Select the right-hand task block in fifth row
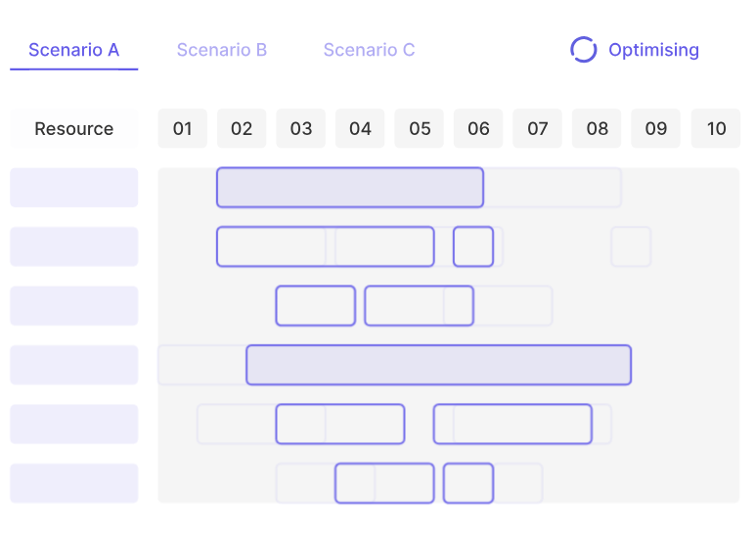Screen dimensions: 756x535 click(x=512, y=424)
